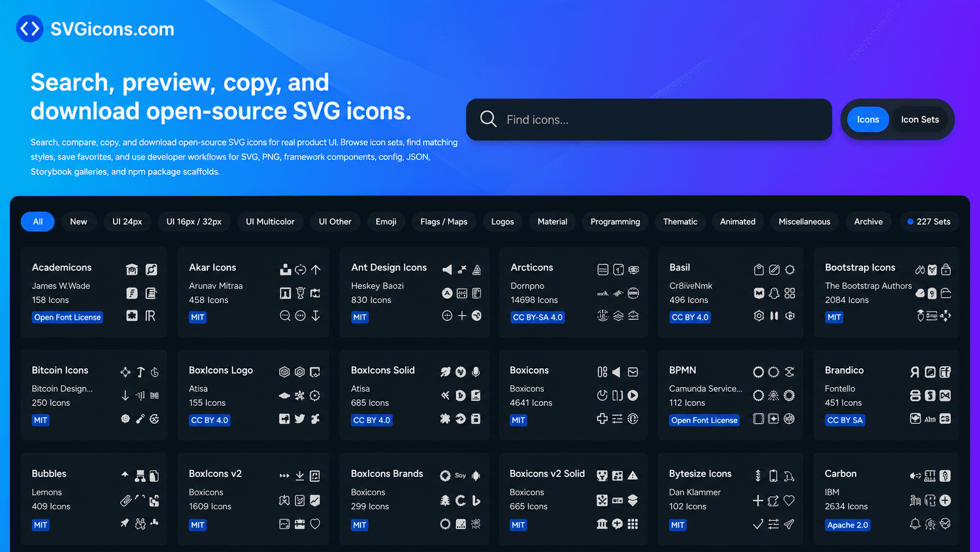
Task: Click the CC BY SA badge on Brandico
Action: (x=845, y=420)
